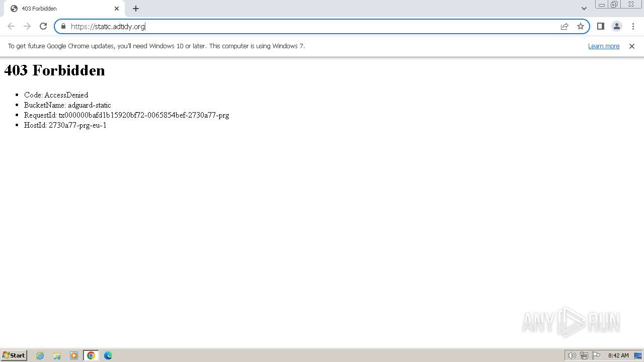Go forward to next page
This screenshot has height=362, width=644.
[x=27, y=26]
